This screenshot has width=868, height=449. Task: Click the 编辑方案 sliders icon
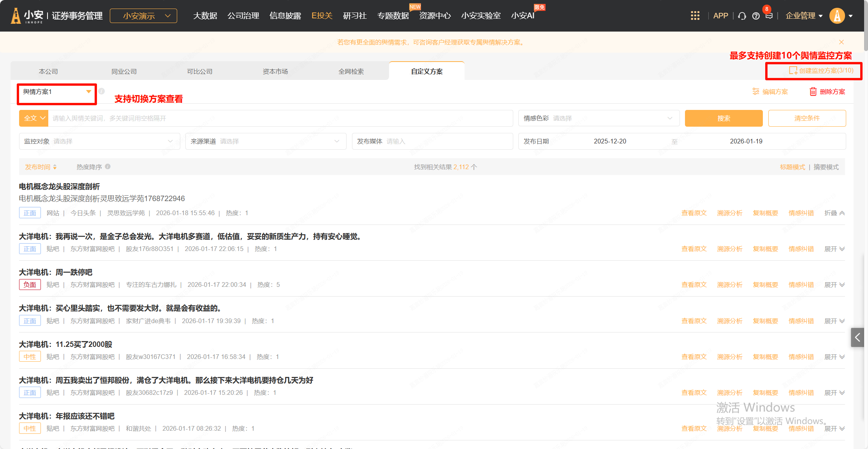[x=756, y=92]
